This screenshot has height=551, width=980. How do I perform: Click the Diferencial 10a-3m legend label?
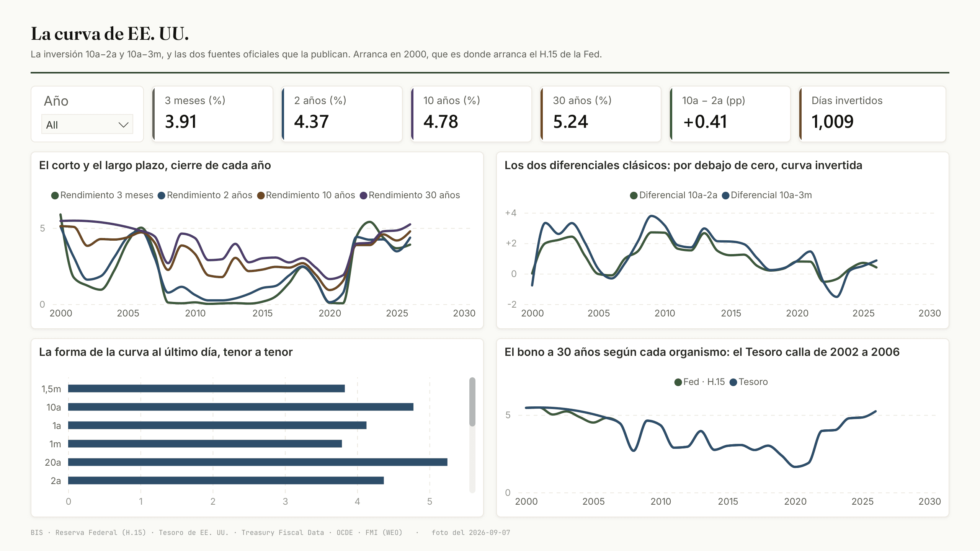771,195
